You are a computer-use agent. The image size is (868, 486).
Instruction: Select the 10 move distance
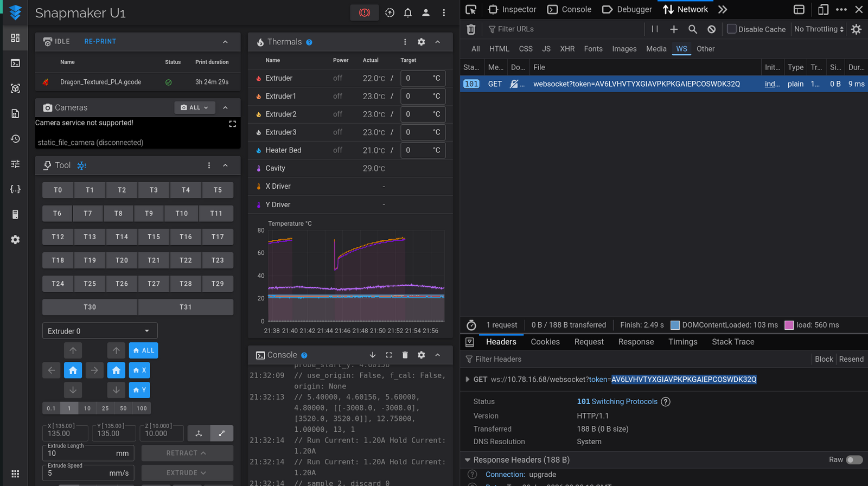click(x=87, y=408)
